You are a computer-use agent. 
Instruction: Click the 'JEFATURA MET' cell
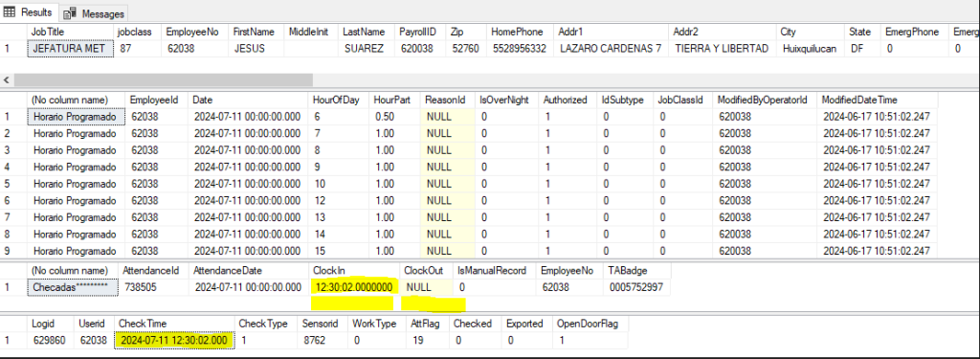click(x=71, y=49)
